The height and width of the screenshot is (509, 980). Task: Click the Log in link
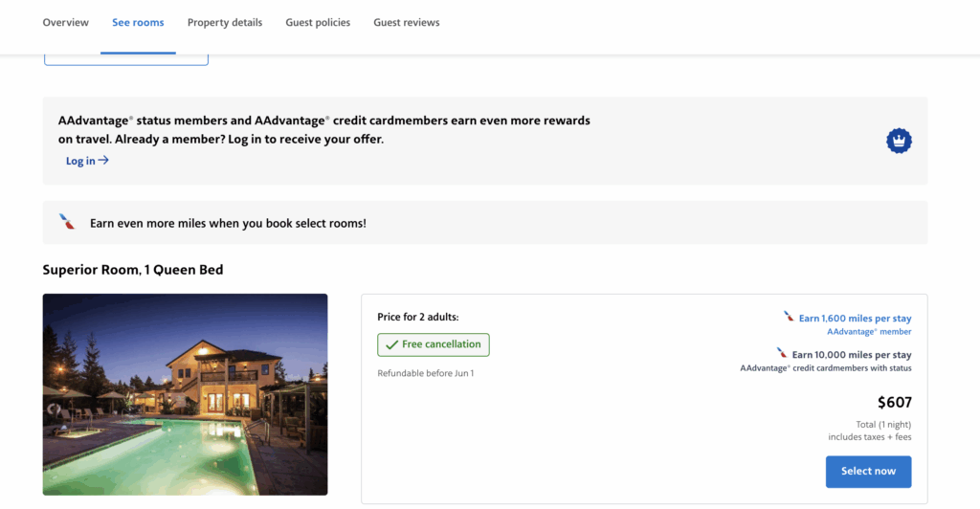[80, 161]
